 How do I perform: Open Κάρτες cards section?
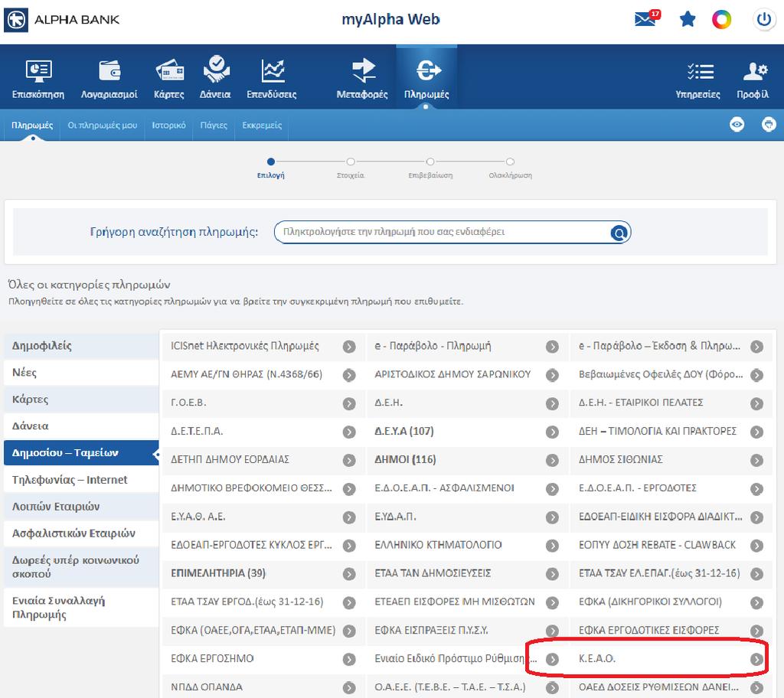pos(169,79)
